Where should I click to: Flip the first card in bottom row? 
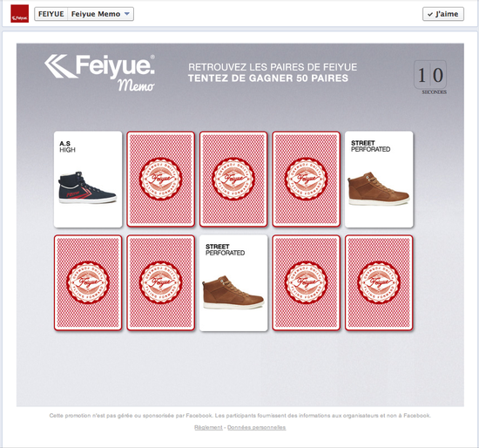click(x=88, y=283)
